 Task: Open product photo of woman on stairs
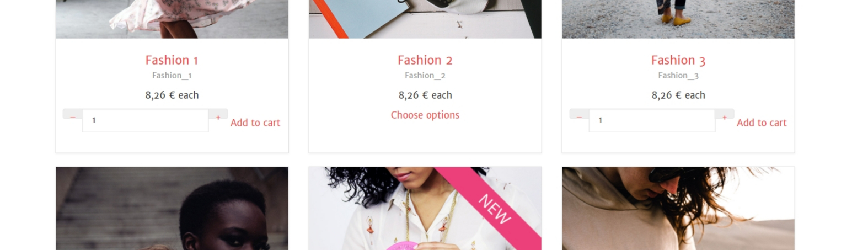[172, 209]
